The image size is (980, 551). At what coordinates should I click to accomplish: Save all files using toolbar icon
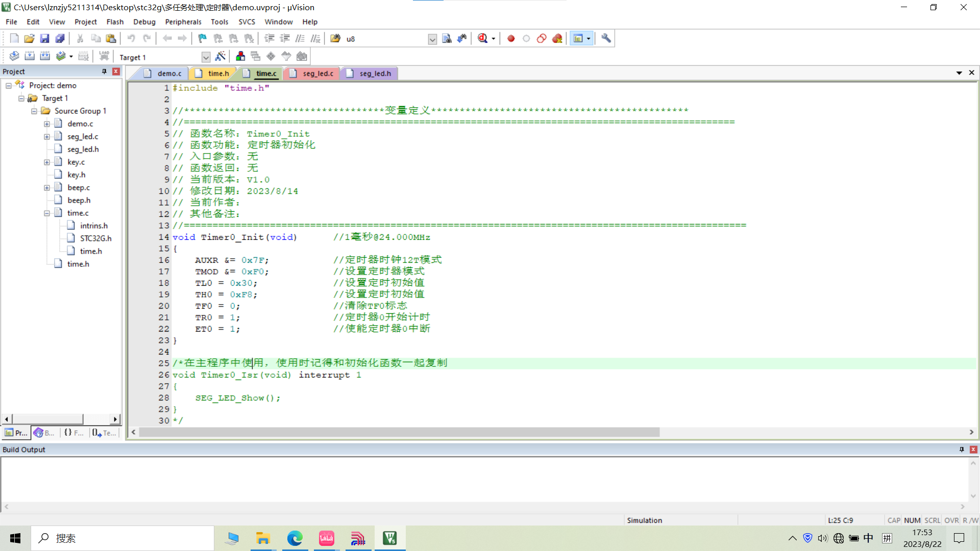point(60,38)
